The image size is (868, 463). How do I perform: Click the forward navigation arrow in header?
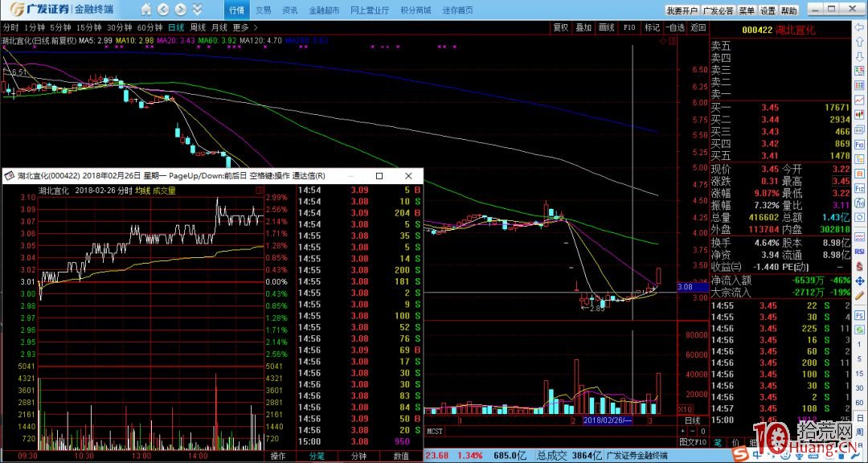click(x=180, y=10)
